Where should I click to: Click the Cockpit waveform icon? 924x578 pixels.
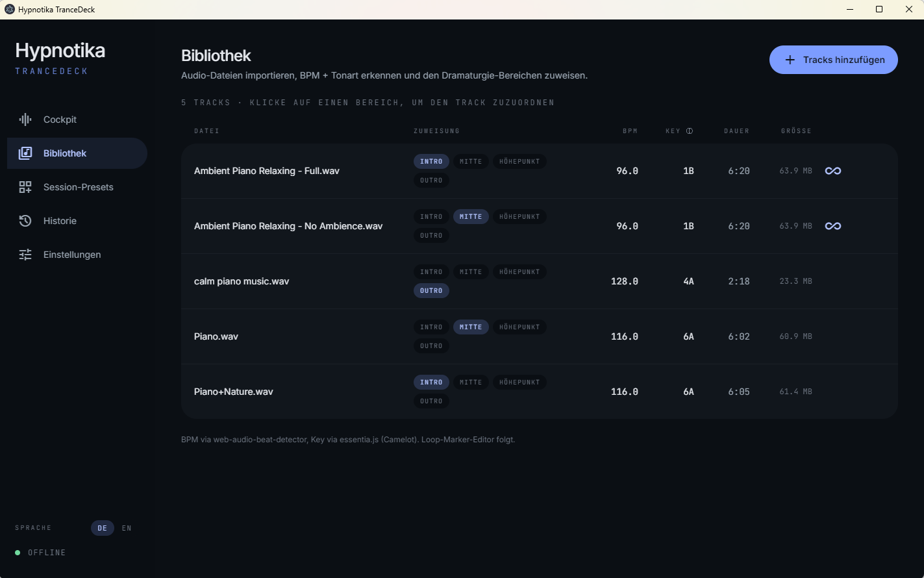point(25,119)
